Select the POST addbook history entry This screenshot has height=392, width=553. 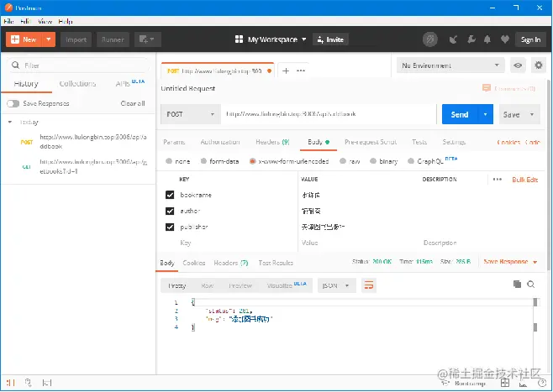(78, 142)
